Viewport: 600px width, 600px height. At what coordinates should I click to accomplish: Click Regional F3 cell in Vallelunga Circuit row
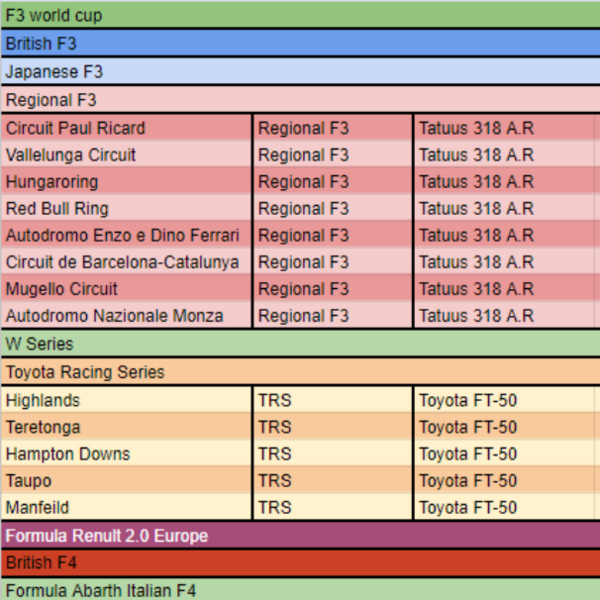pos(333,155)
